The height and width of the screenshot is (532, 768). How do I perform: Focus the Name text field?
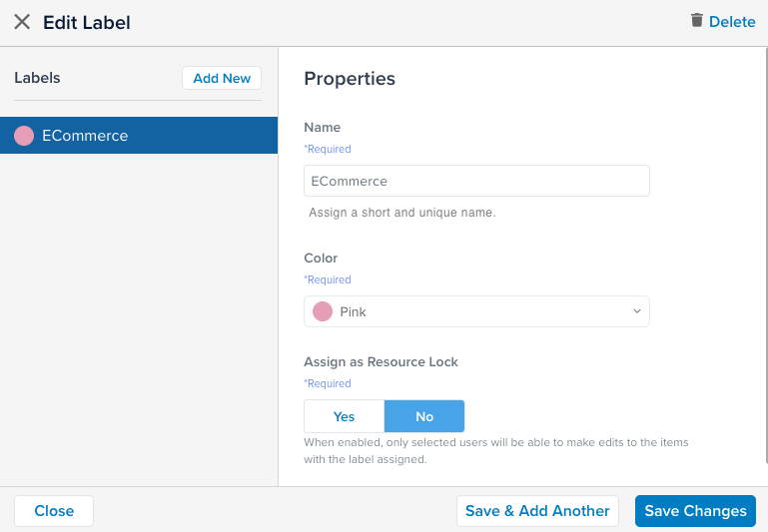[476, 181]
